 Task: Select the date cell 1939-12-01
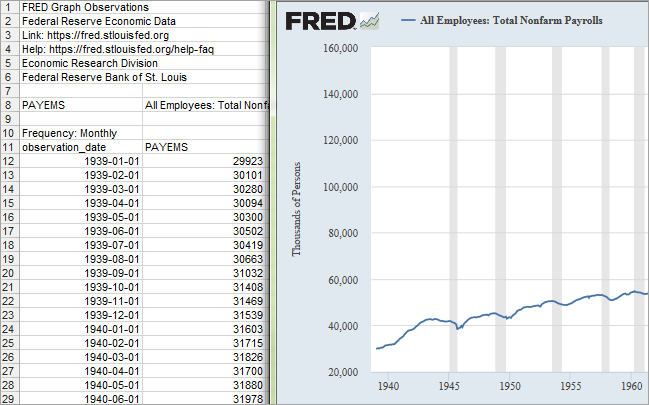[x=81, y=315]
